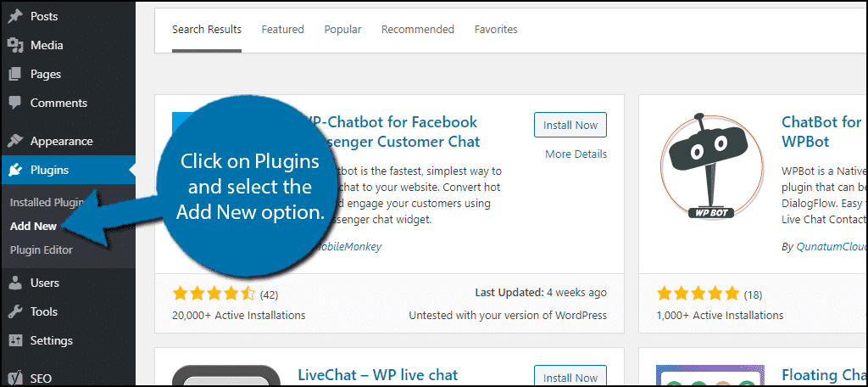The height and width of the screenshot is (387, 868).
Task: View the Favorites tab
Action: [x=496, y=30]
